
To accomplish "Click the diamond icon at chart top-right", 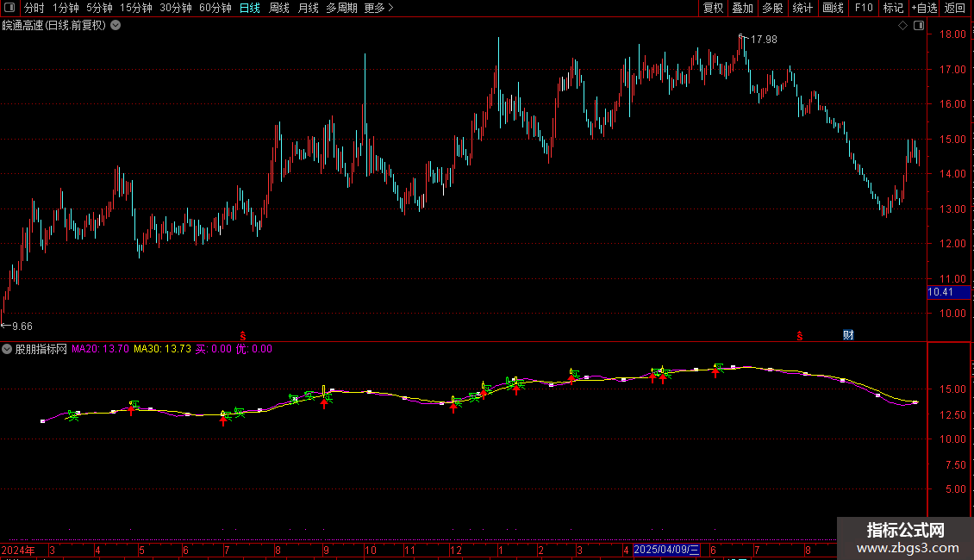I will click(x=903, y=26).
